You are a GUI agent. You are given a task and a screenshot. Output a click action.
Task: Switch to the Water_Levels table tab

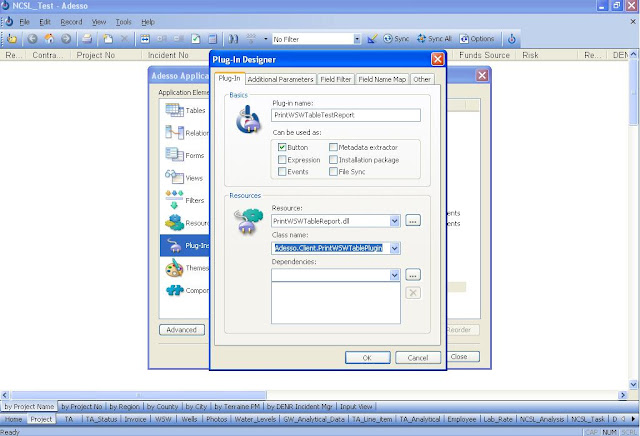[257, 419]
